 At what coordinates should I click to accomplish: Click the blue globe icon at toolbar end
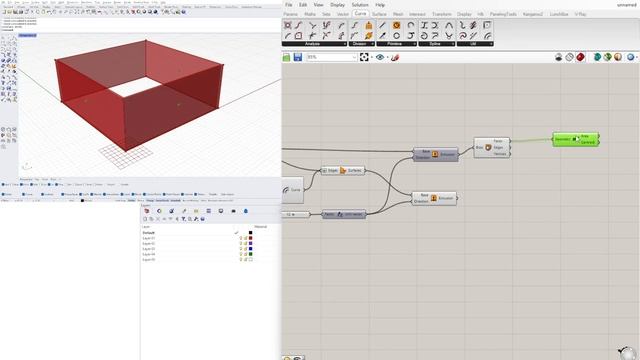[x=631, y=57]
